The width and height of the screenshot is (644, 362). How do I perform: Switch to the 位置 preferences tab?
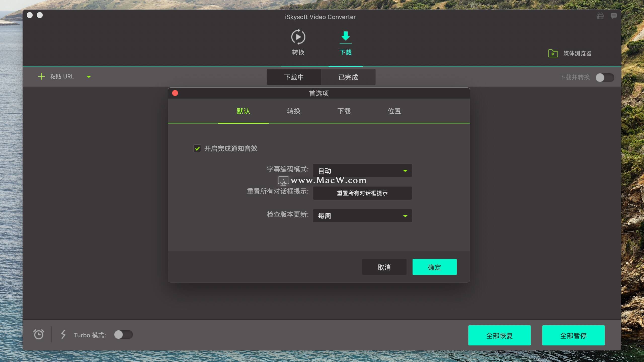pos(394,111)
